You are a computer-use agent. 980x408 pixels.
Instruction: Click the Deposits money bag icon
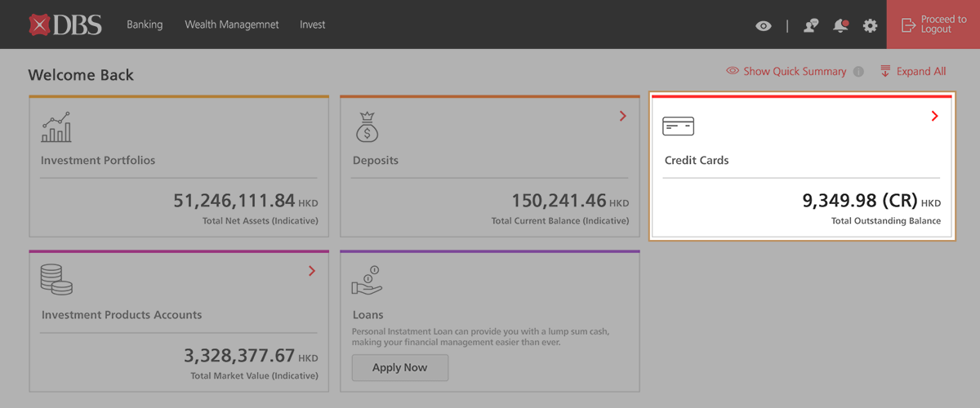(367, 127)
